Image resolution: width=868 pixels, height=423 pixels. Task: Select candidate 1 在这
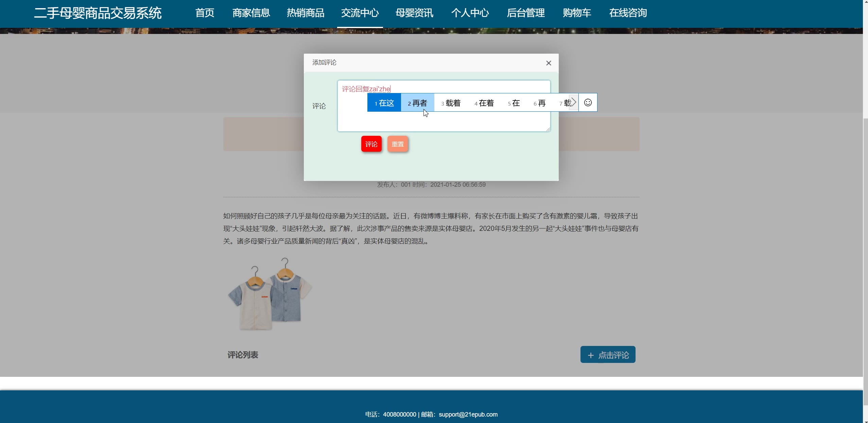[384, 103]
